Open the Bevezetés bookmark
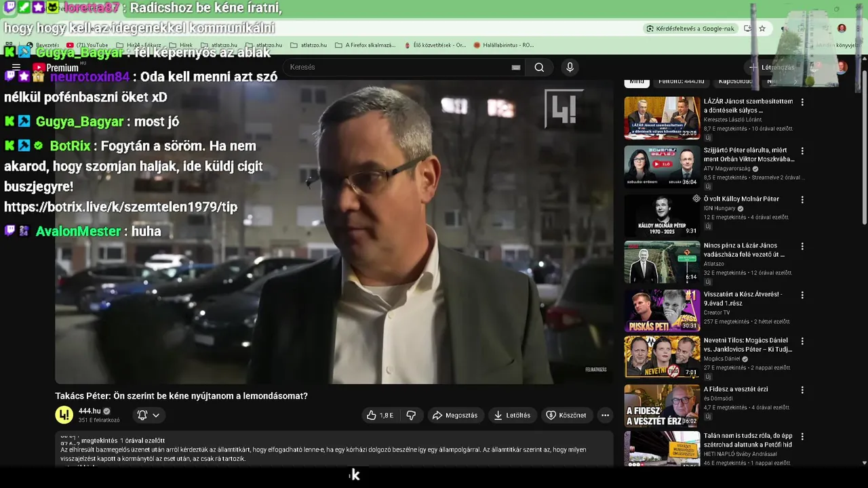The height and width of the screenshot is (488, 868). click(42, 45)
